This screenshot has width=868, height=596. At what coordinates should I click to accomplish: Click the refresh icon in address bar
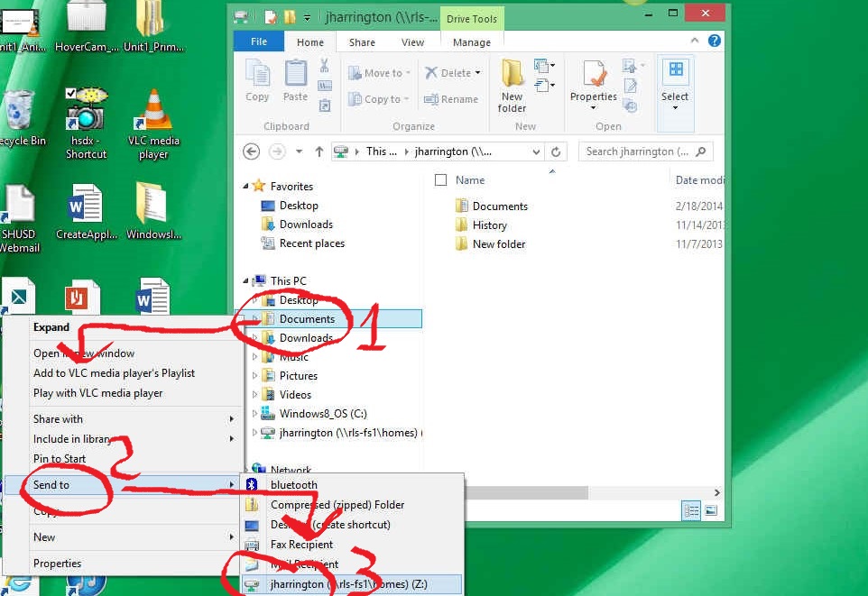click(556, 151)
